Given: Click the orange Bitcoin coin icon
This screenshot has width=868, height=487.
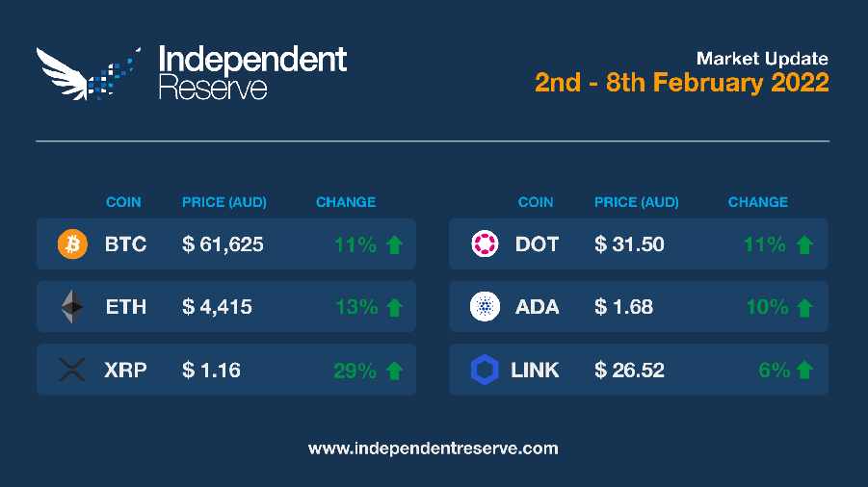Looking at the screenshot, I should point(72,243).
